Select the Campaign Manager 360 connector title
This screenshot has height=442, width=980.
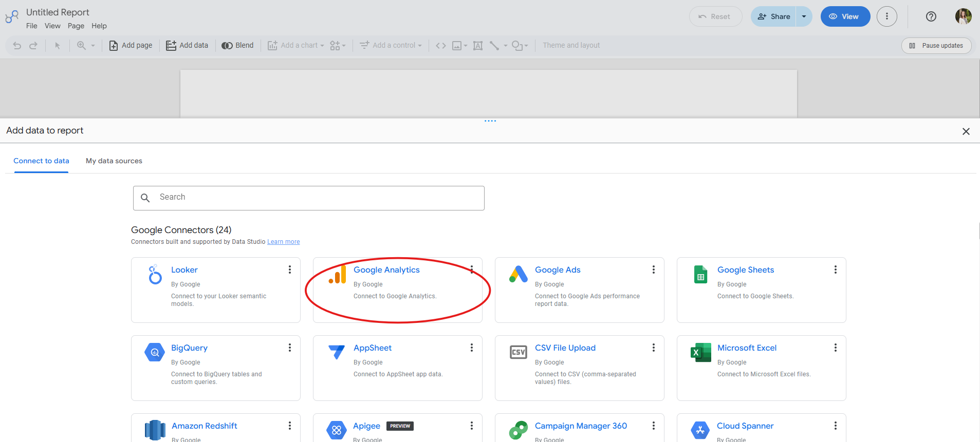click(581, 426)
